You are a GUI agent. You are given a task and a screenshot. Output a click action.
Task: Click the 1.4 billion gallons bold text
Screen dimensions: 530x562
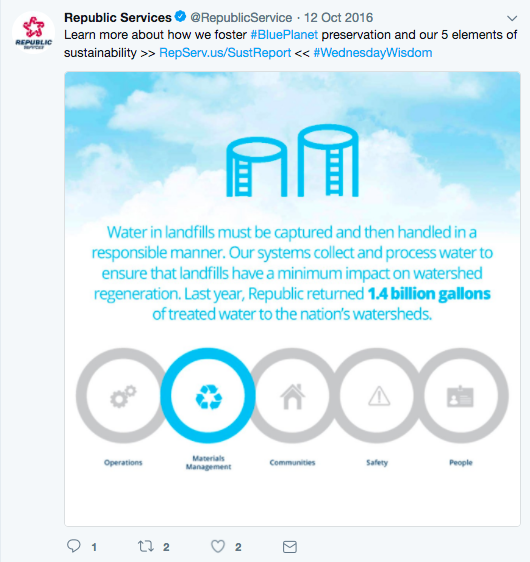coord(429,294)
